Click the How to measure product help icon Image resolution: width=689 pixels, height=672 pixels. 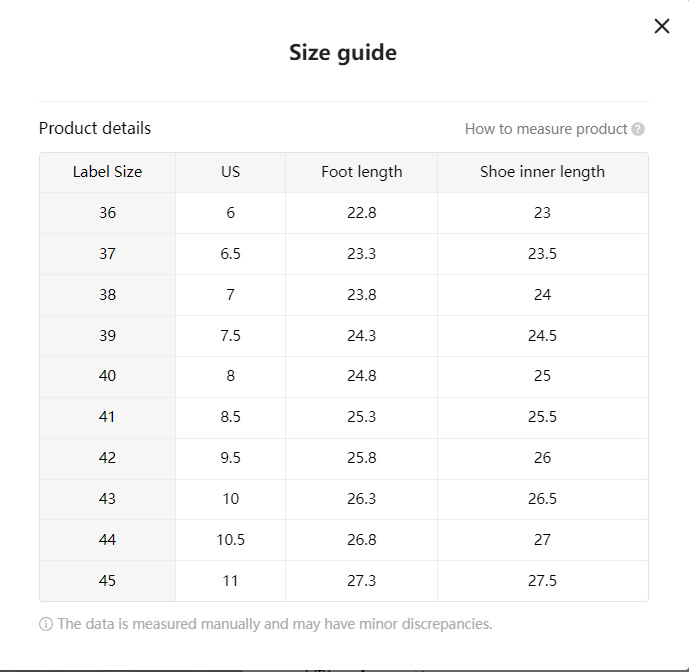(638, 129)
